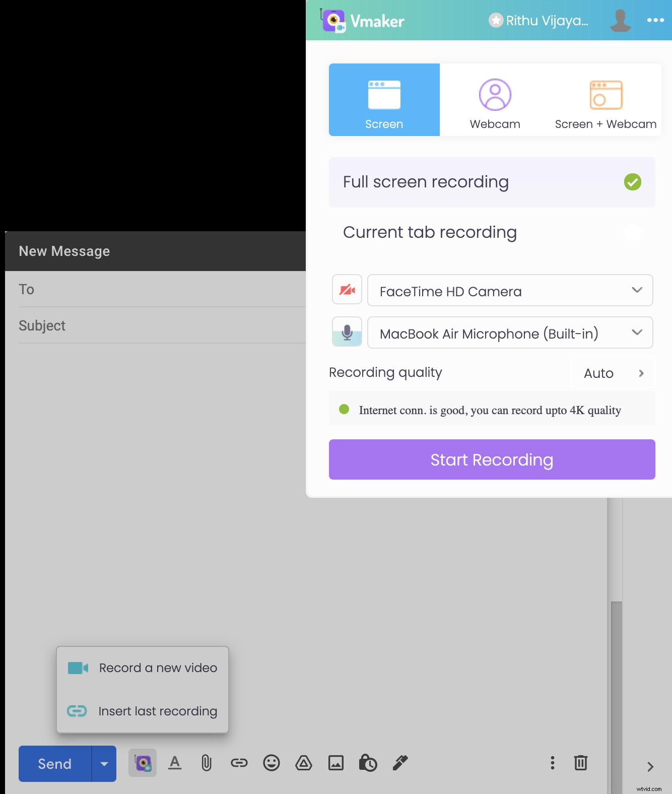This screenshot has width=672, height=794.
Task: Select the Screen + Webcam mode tab
Action: coord(606,100)
